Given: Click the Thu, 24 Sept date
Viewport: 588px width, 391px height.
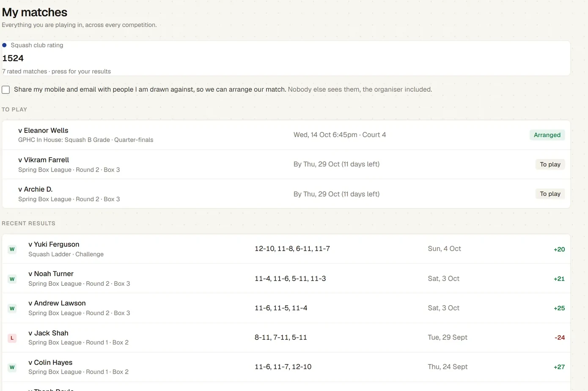Looking at the screenshot, I should 448,367.
